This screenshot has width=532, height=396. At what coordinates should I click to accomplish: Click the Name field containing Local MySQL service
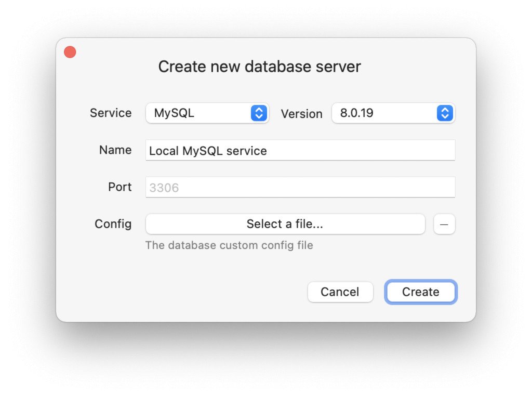300,150
